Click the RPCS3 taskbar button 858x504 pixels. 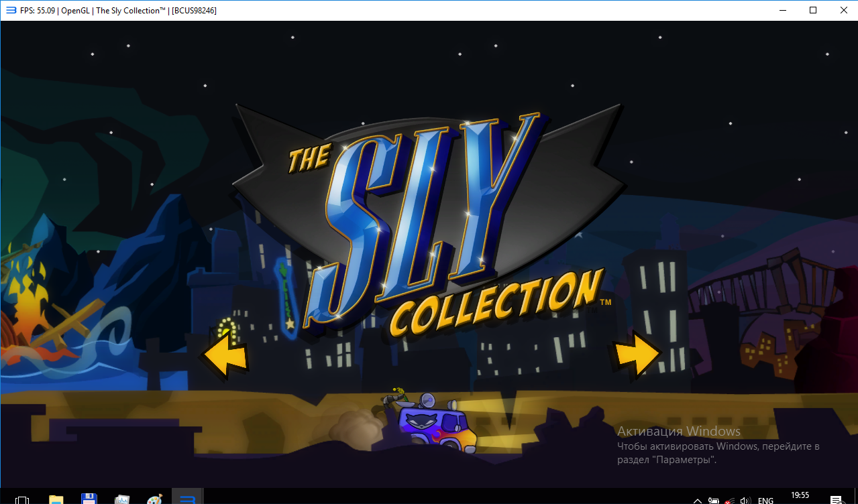click(187, 498)
